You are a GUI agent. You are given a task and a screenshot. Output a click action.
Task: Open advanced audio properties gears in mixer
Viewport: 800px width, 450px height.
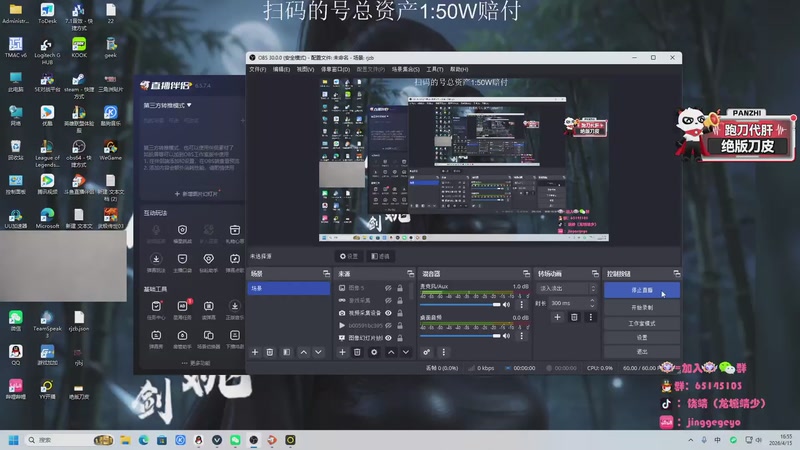pos(427,352)
